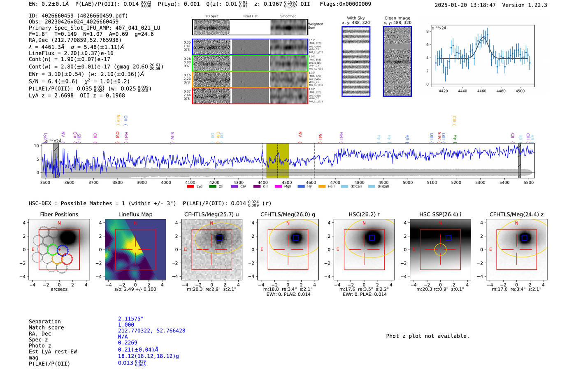Click the hatched gray band near 3550Å
576x392 pixels.
[56, 161]
